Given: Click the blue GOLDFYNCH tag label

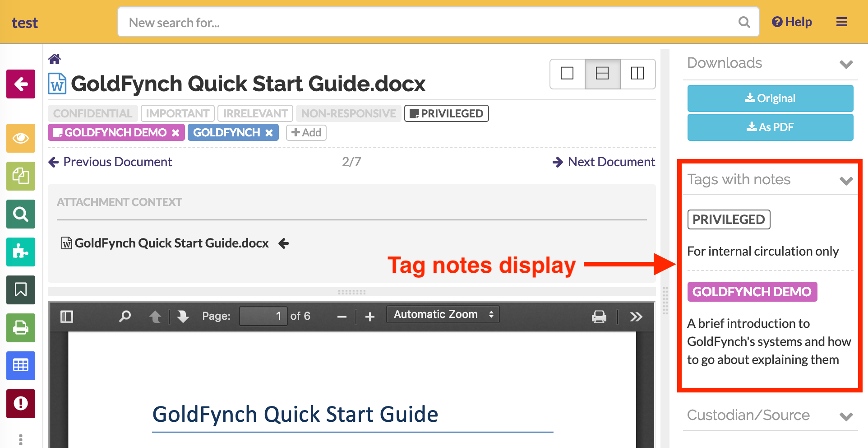Looking at the screenshot, I should (x=226, y=133).
